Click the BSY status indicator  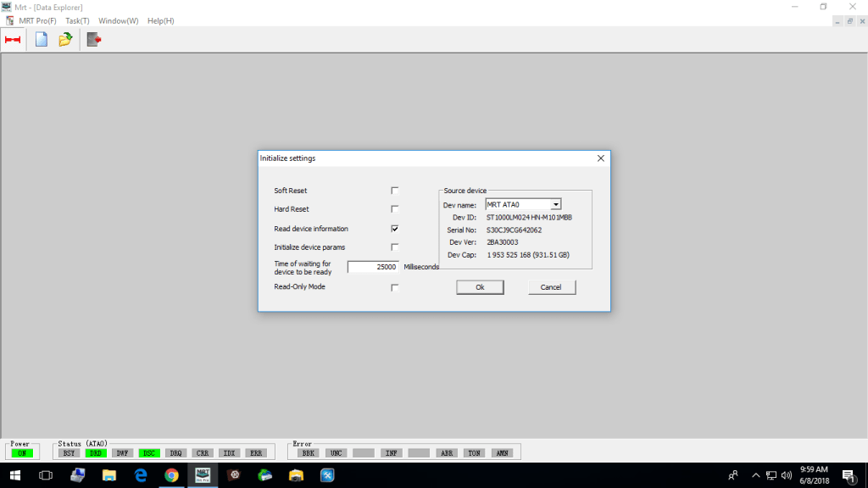coord(70,453)
